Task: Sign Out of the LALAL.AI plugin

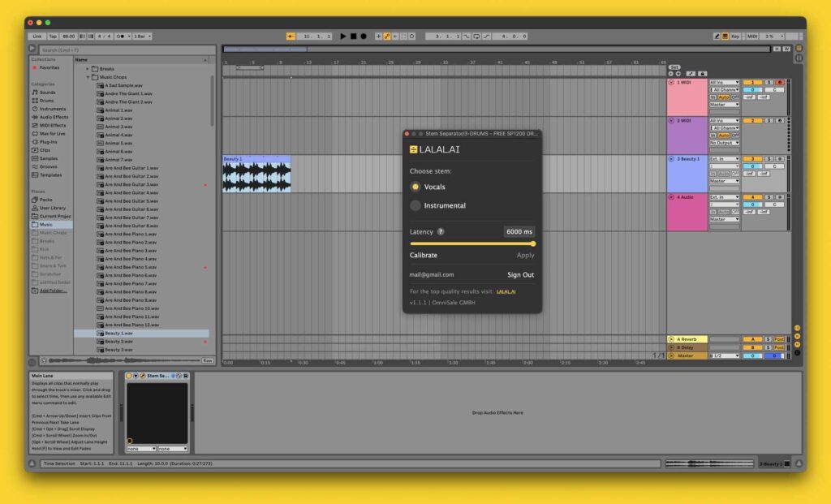Action: click(x=520, y=274)
